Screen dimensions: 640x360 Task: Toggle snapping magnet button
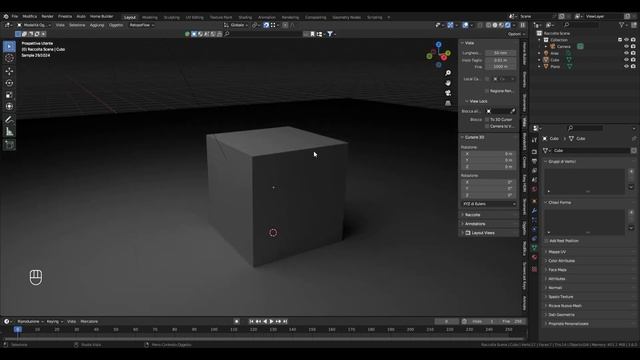click(x=266, y=25)
